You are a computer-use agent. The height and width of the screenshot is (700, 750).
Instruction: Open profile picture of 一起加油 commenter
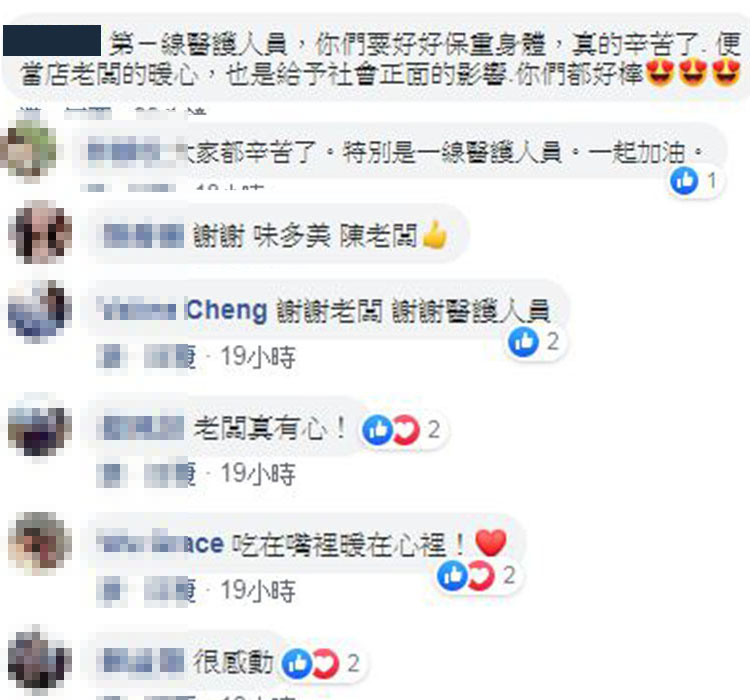point(29,151)
